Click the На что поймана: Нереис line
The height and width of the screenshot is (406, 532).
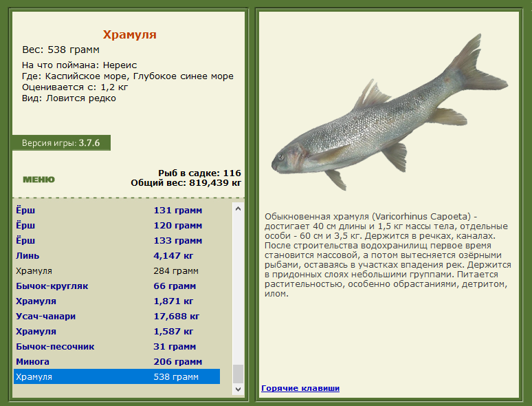point(80,65)
